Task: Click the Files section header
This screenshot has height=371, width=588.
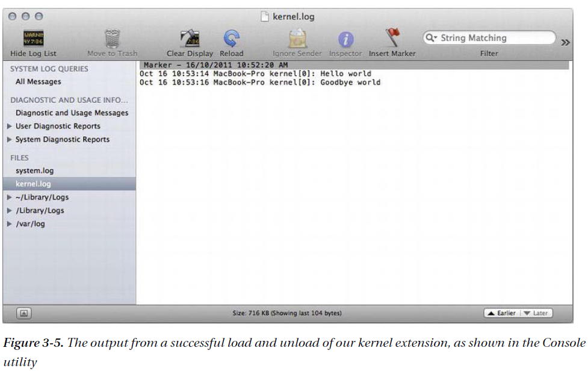Action: click(19, 158)
